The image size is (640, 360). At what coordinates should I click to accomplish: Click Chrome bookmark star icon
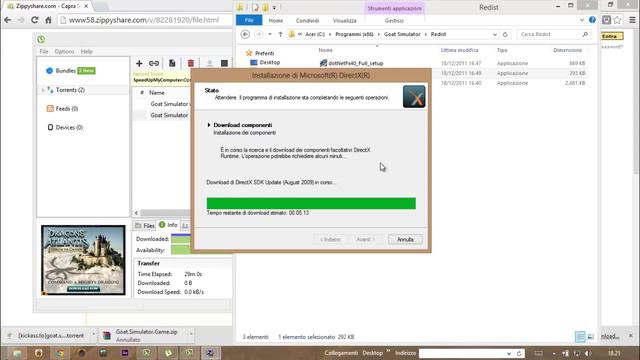[x=618, y=20]
